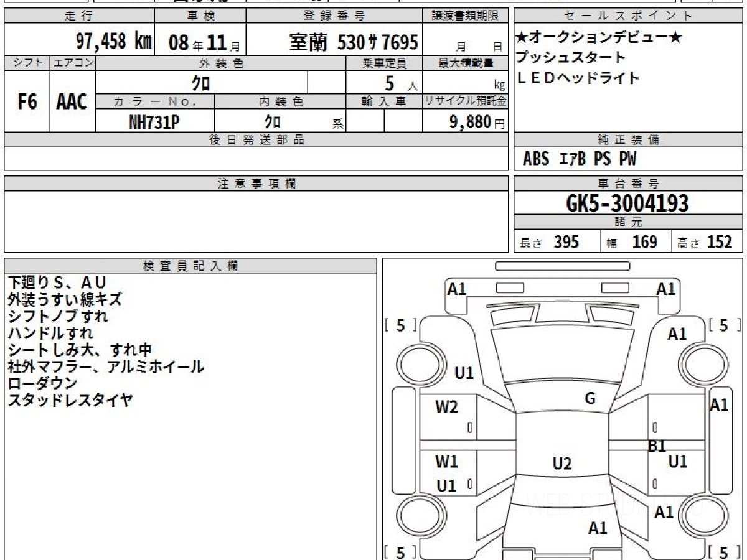Select registration number 室蘭 530サ7695
Screen dimensions: 747x560
(x=354, y=42)
